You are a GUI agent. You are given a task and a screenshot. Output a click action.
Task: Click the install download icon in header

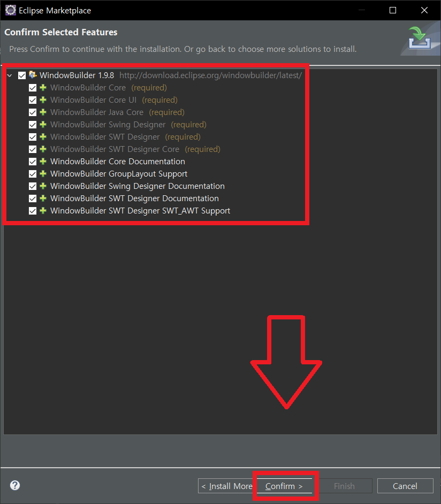click(x=419, y=38)
